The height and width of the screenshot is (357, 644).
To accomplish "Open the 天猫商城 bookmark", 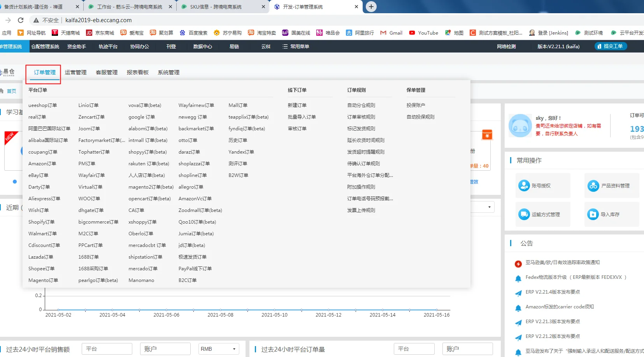I will 66,33.
